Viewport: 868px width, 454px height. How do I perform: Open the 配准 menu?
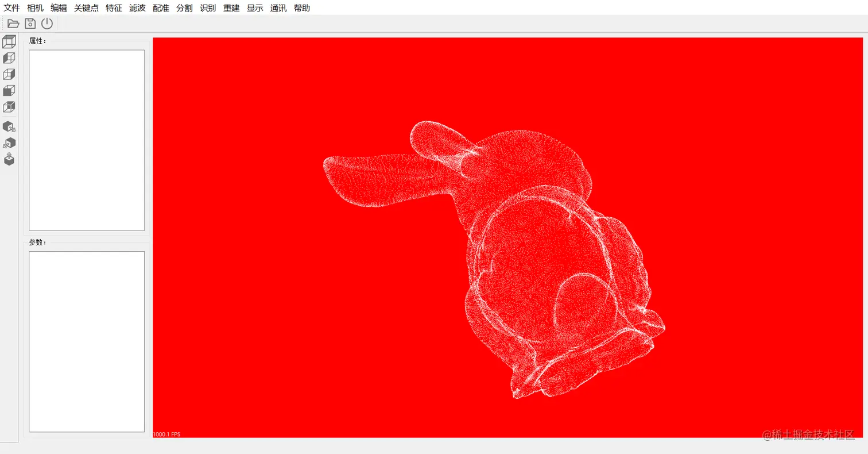point(161,8)
